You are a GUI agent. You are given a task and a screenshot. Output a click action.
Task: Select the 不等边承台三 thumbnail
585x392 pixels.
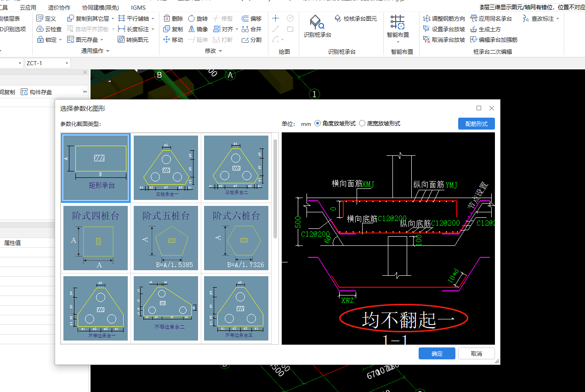(x=236, y=308)
